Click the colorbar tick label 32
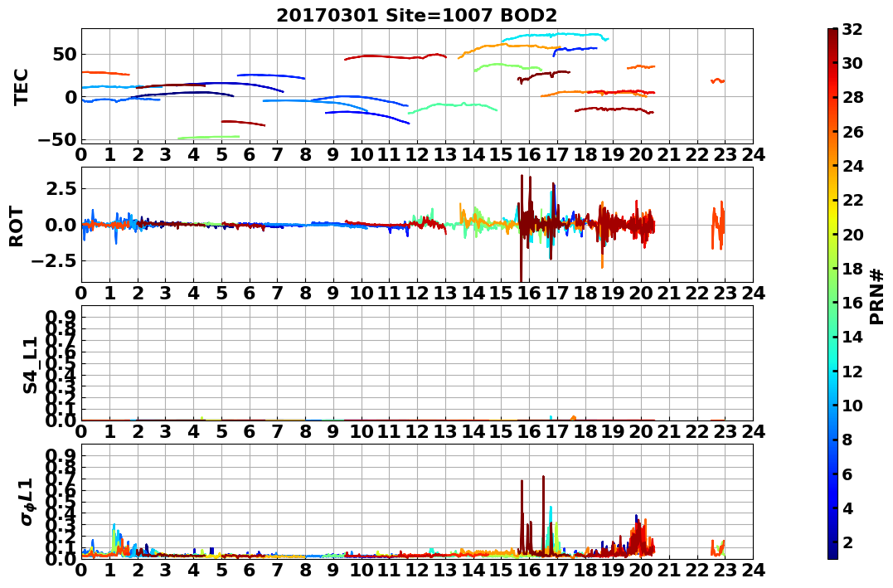The image size is (893, 588). (852, 29)
